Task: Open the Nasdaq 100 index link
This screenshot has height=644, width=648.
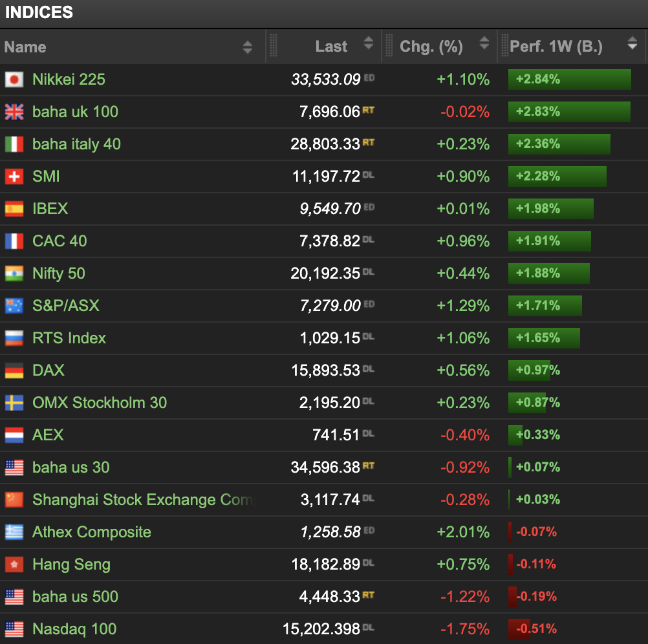Action: coord(74,629)
